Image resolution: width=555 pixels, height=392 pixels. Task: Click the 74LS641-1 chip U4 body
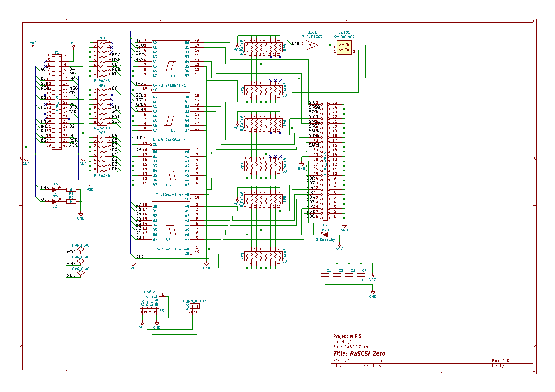[x=171, y=230]
